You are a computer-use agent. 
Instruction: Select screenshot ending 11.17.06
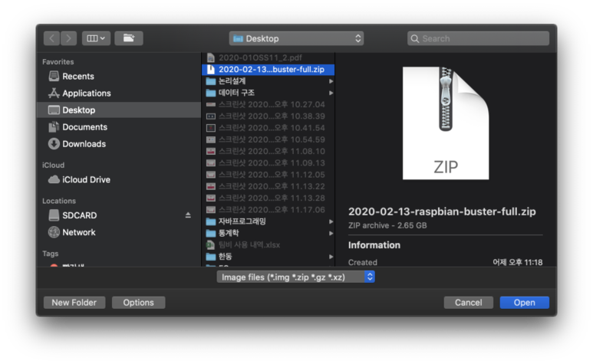coord(268,210)
